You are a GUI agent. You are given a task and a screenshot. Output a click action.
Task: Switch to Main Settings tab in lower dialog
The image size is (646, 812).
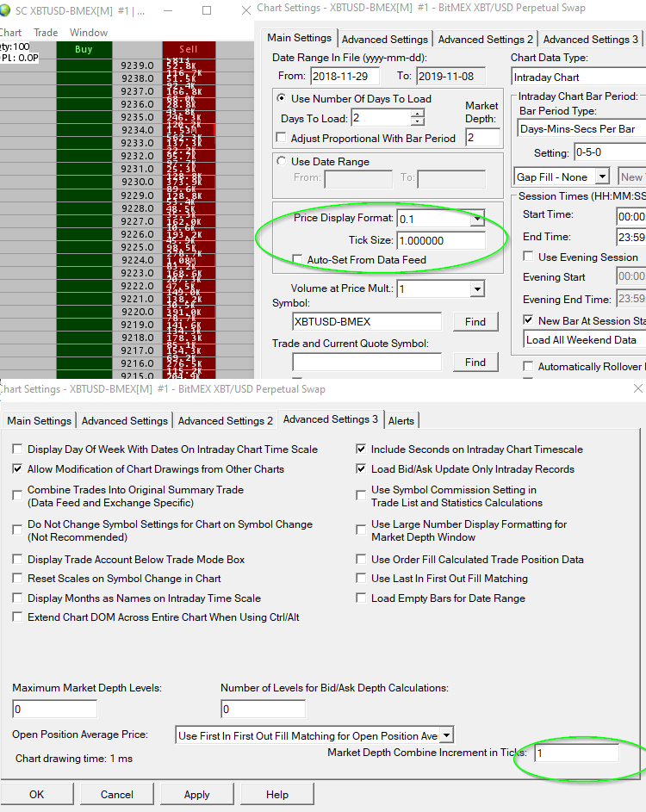pyautogui.click(x=39, y=421)
